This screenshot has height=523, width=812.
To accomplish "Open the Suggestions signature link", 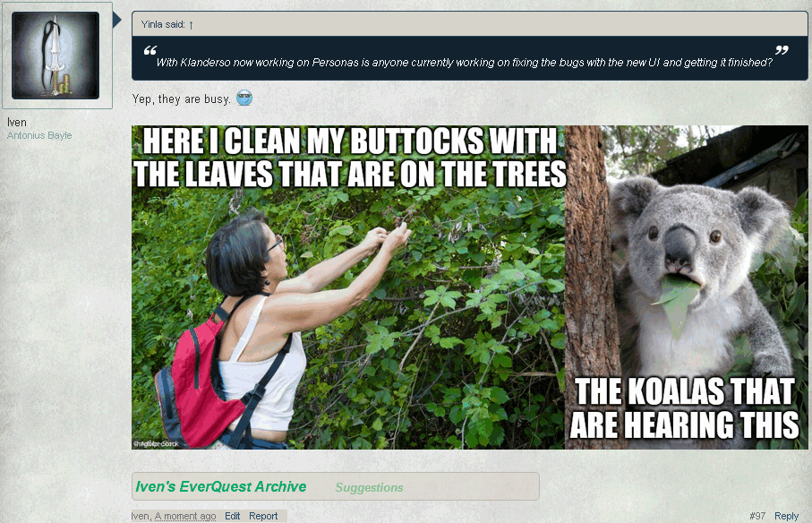I will (x=369, y=488).
